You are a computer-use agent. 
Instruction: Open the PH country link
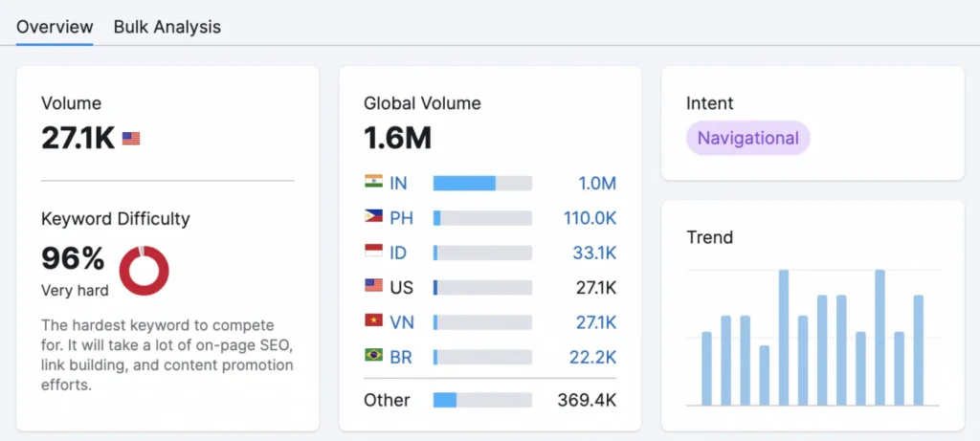pyautogui.click(x=401, y=218)
